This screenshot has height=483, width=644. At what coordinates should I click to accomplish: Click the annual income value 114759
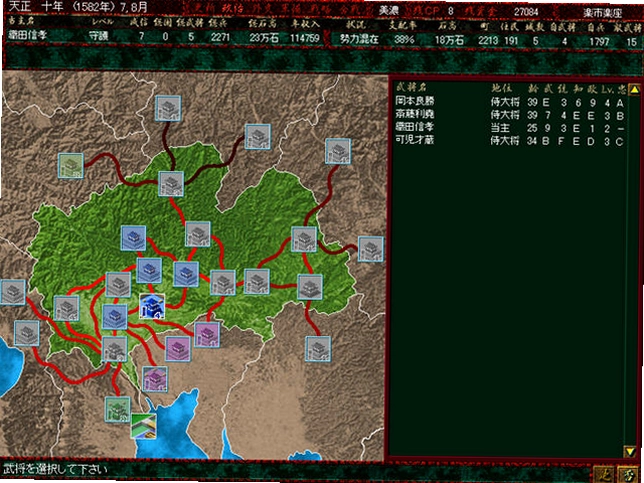point(305,38)
